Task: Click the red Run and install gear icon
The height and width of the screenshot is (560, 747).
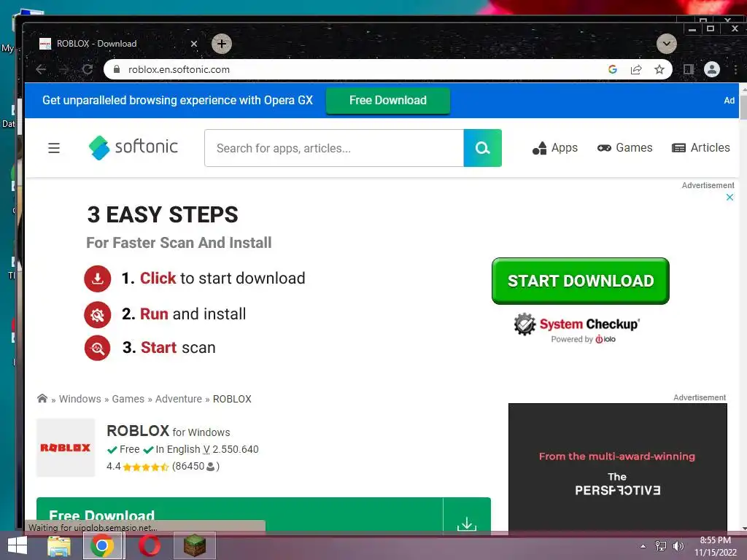Action: (x=98, y=315)
